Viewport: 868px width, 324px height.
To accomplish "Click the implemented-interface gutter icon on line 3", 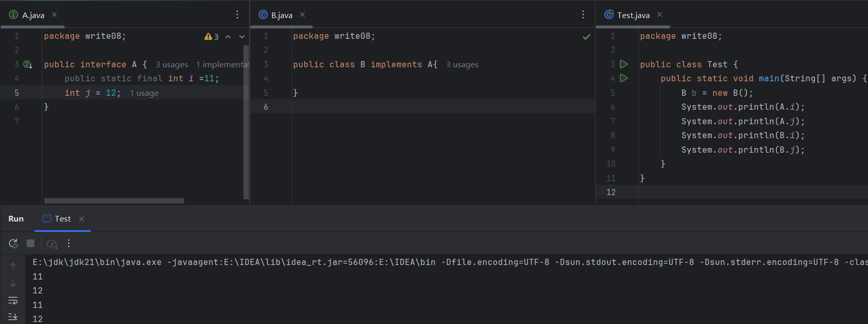I will click(x=28, y=65).
